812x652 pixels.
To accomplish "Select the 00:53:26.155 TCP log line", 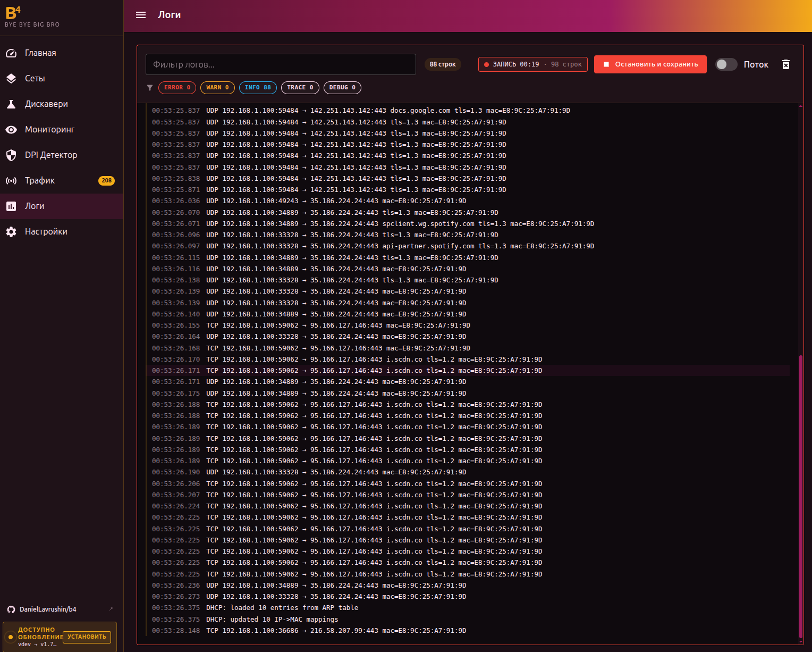I will pyautogui.click(x=468, y=325).
